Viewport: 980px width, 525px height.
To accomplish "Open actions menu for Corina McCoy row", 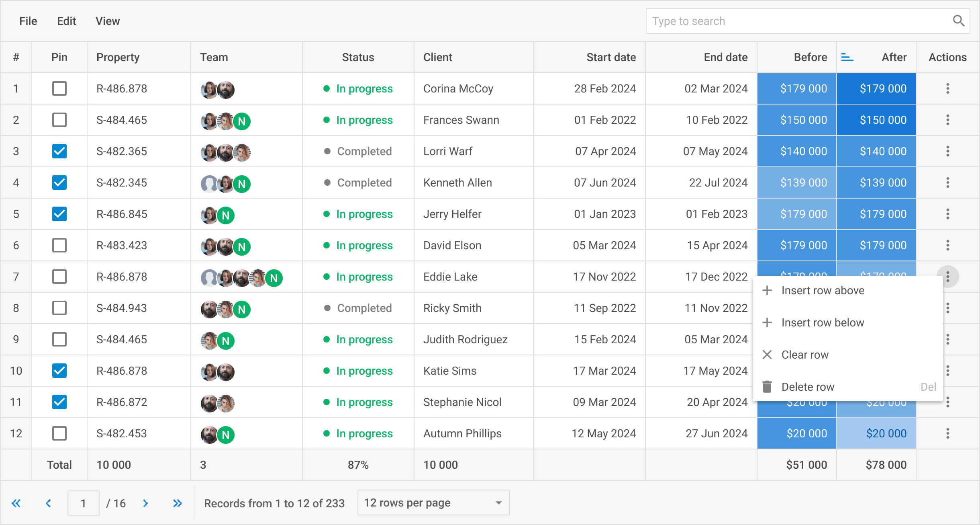I will click(x=947, y=88).
